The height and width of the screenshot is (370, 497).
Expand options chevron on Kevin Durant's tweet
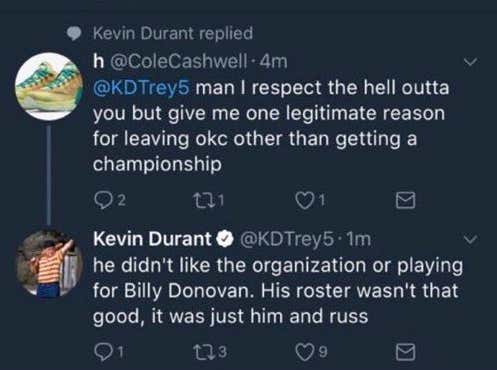coord(470,239)
